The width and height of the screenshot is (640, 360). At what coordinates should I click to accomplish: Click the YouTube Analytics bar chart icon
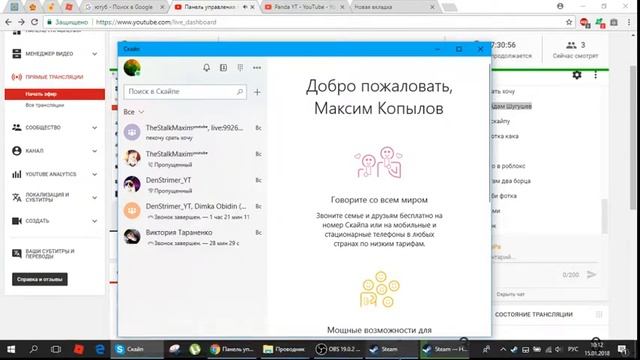[x=17, y=174]
